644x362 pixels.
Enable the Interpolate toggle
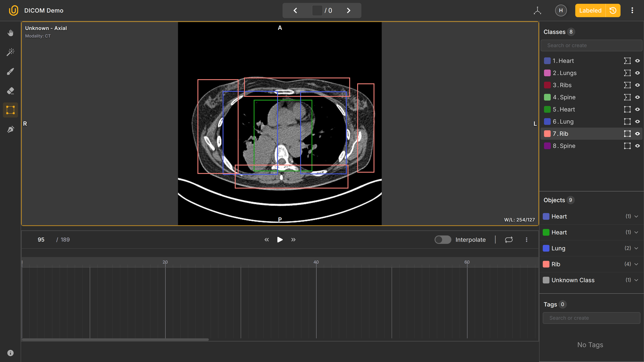[x=443, y=240]
